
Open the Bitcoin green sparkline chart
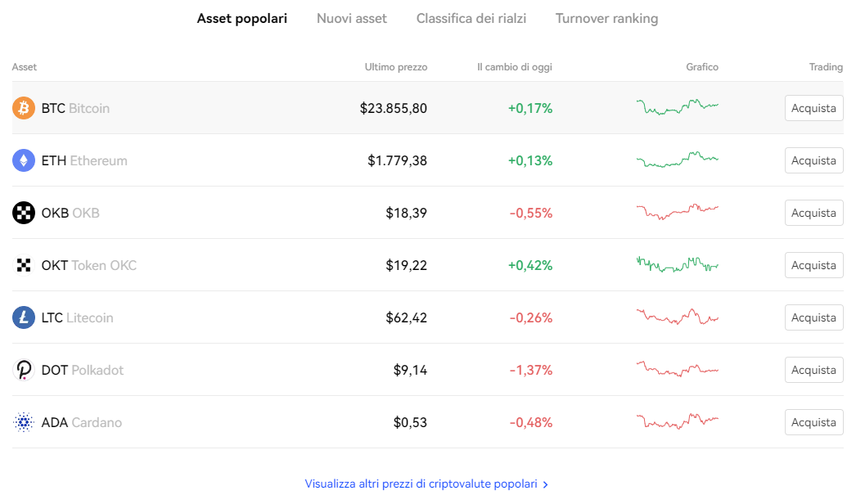[x=678, y=106]
